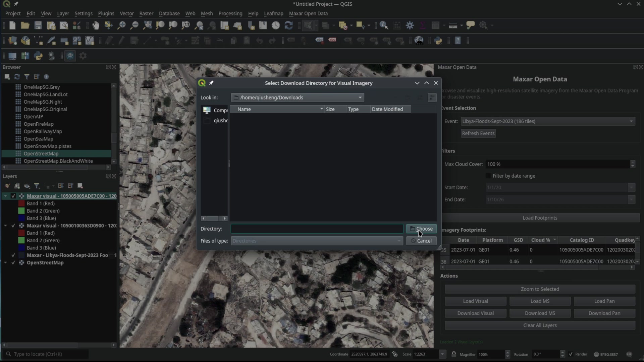The image size is (644, 362).
Task: Click the Zoom Full extent icon
Action: (x=147, y=25)
